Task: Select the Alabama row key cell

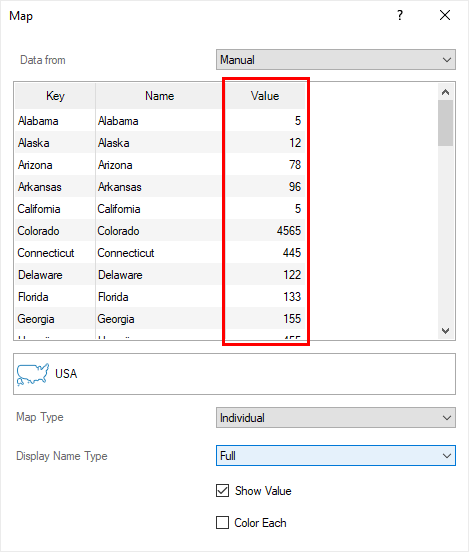Action: point(55,121)
